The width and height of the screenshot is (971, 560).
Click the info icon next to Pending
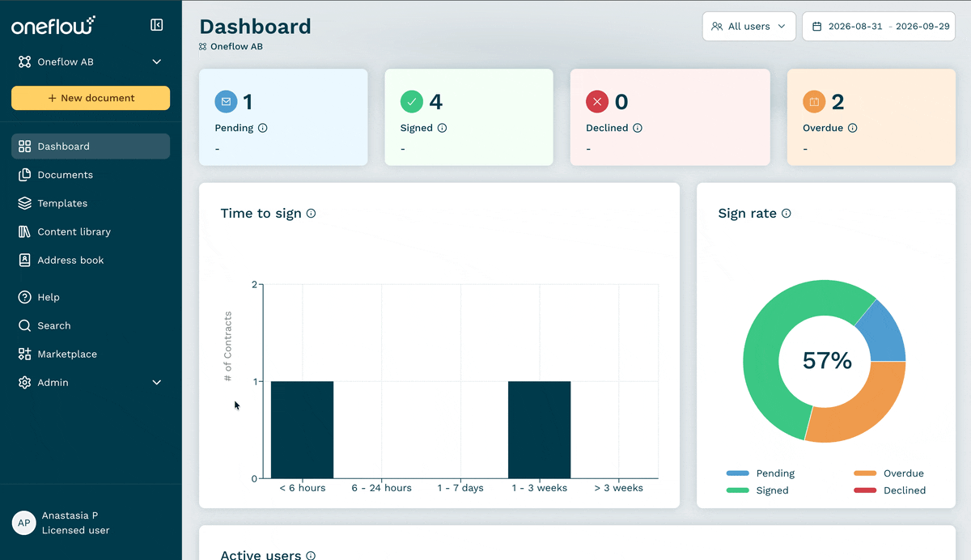(263, 128)
